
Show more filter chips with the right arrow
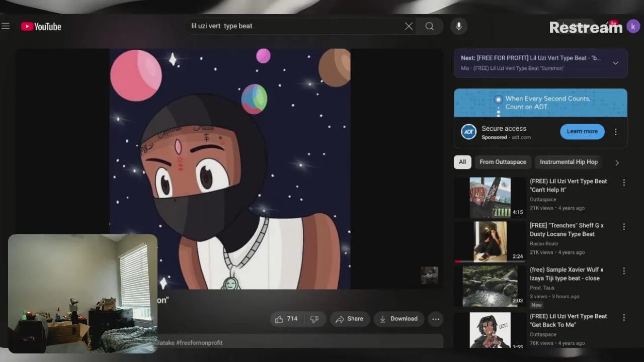617,162
